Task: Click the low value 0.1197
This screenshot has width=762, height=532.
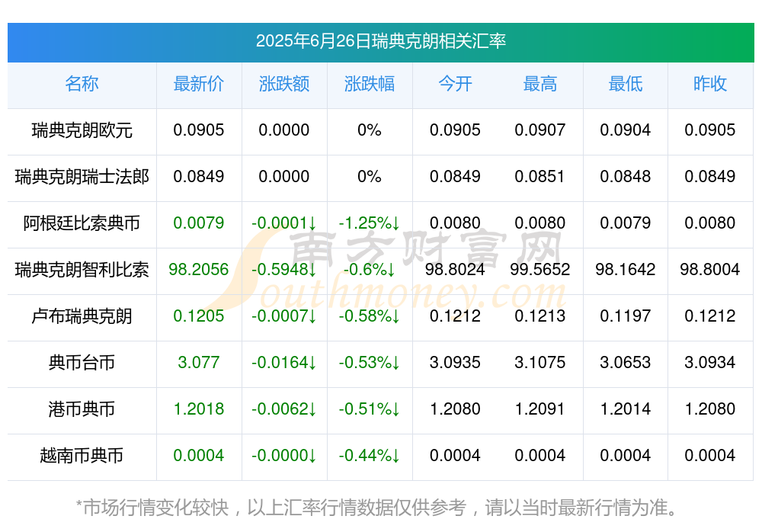Action: click(x=626, y=316)
